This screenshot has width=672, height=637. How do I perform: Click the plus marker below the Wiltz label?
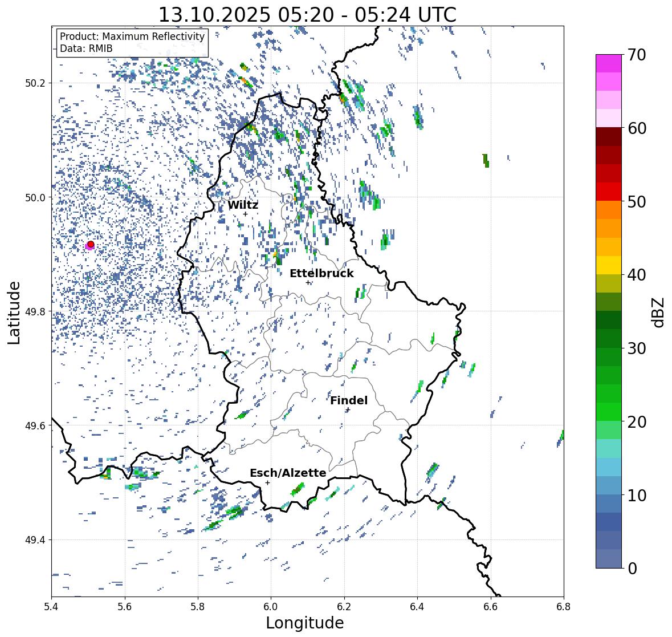(246, 214)
